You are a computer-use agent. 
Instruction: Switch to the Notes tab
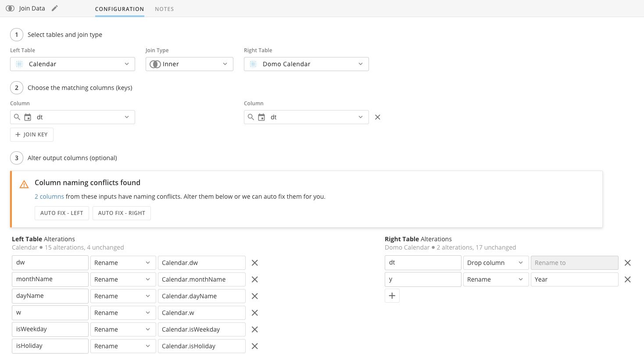point(164,9)
